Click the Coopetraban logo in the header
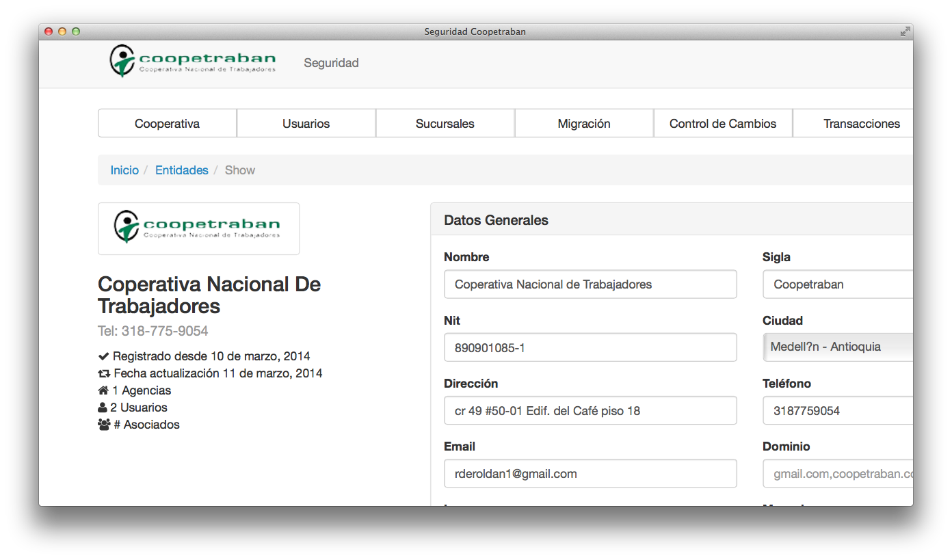952x560 pixels. [193, 61]
